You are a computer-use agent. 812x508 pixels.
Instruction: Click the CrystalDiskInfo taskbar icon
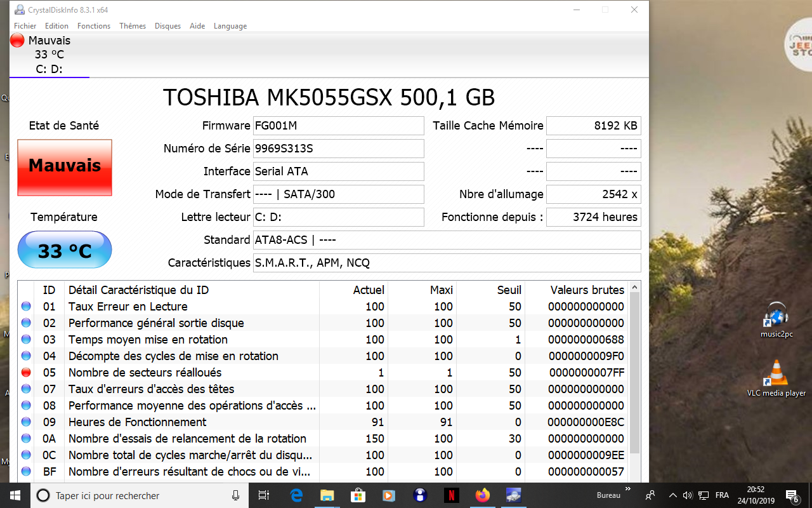click(x=513, y=495)
